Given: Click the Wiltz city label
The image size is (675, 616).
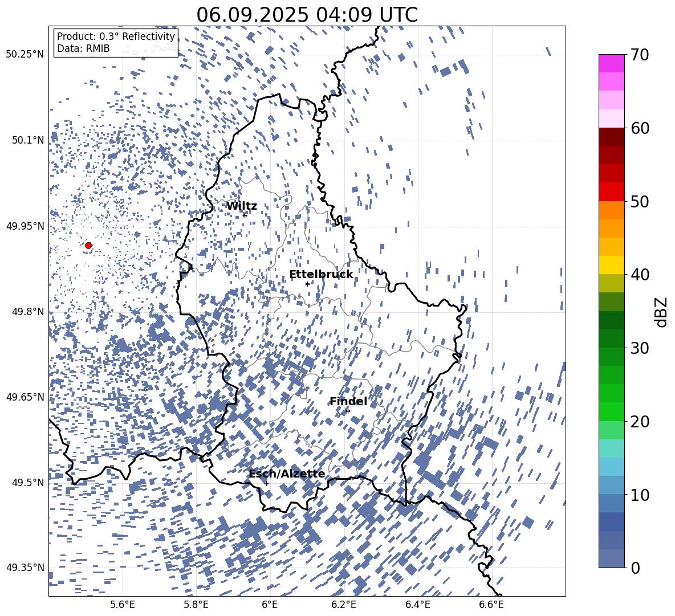Looking at the screenshot, I should pos(242,206).
